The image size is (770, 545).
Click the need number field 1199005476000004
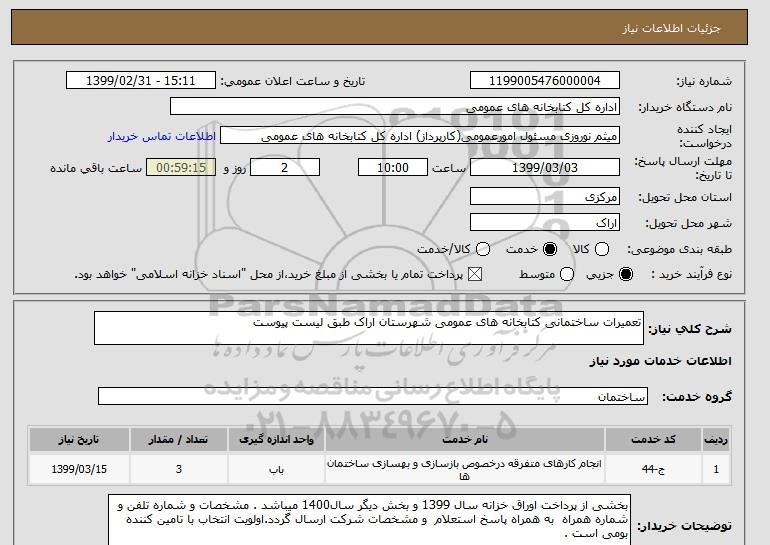point(545,81)
